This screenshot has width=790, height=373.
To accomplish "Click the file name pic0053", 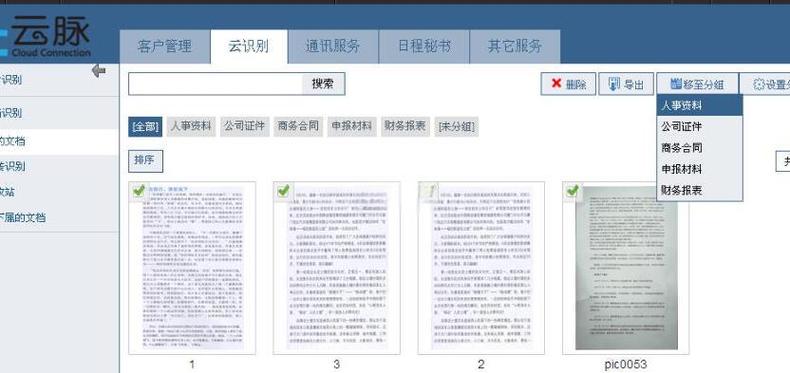I will (x=626, y=364).
